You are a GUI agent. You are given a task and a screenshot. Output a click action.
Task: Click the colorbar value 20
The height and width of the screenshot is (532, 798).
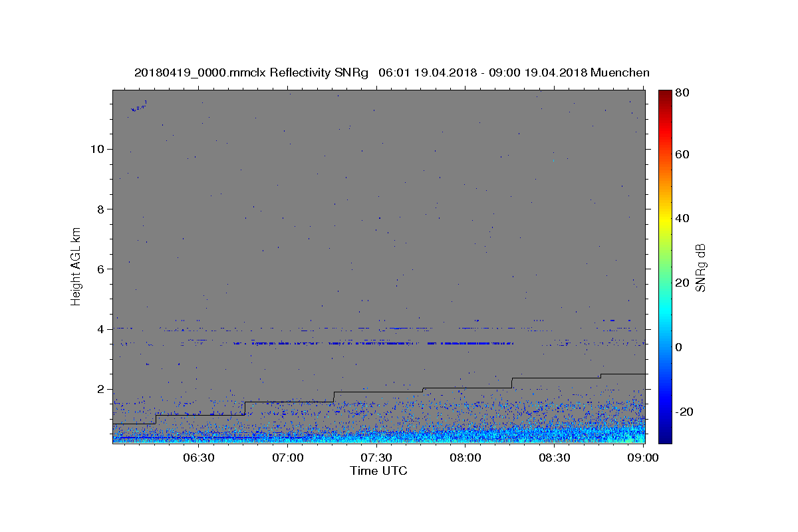point(684,283)
